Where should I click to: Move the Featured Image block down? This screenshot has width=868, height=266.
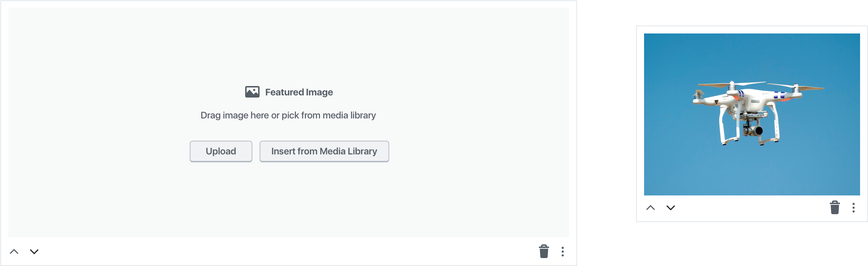click(34, 251)
